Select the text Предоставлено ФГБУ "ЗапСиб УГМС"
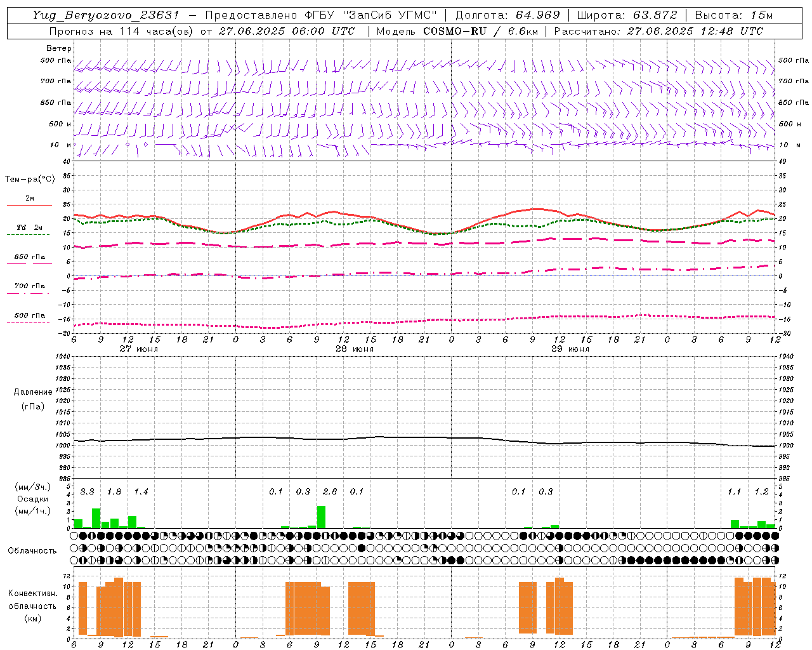Viewport: 812px width, 650px height. (322, 15)
